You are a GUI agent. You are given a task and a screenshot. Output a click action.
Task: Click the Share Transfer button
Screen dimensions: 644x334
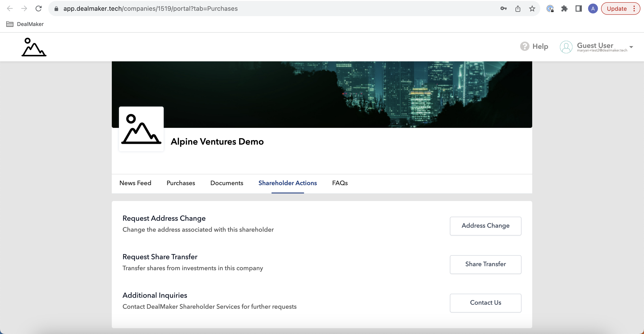tap(485, 264)
